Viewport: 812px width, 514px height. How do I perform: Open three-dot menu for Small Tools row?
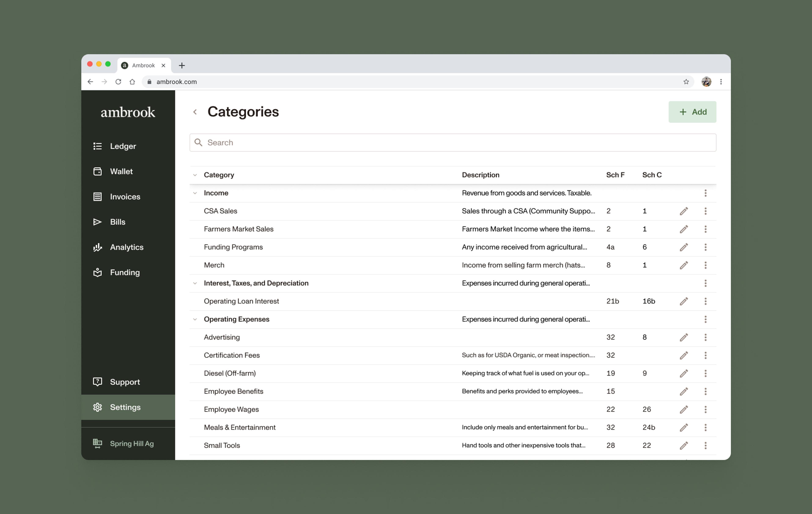tap(705, 446)
